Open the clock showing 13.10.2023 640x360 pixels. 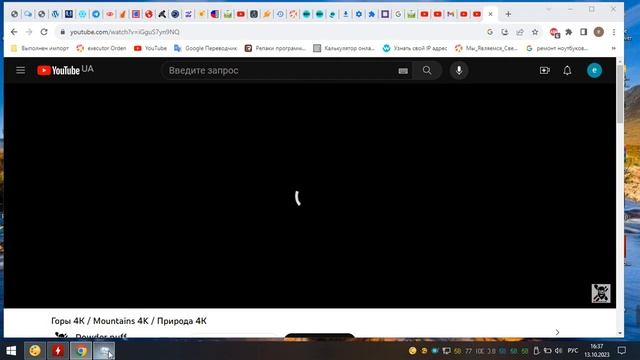coord(597,351)
